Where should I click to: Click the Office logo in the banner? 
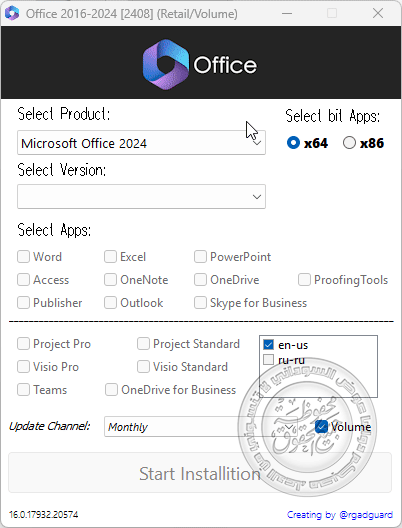200,64
